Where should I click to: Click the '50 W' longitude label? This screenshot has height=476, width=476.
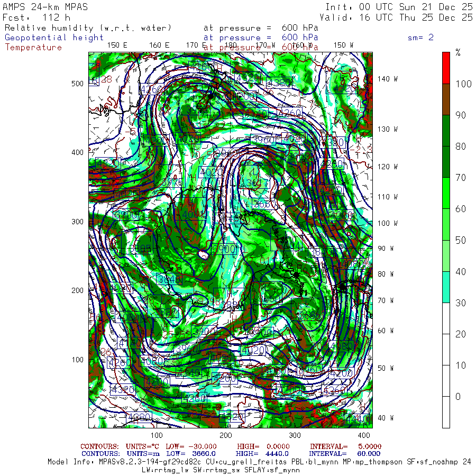pos(386,368)
